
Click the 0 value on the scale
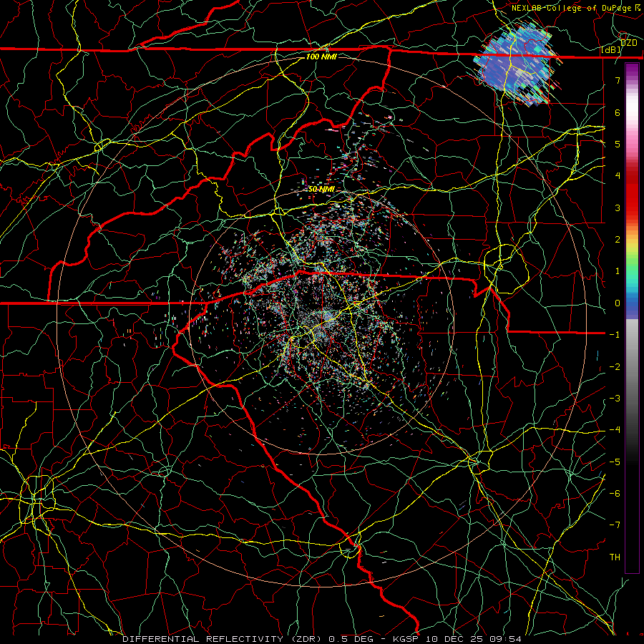point(618,303)
